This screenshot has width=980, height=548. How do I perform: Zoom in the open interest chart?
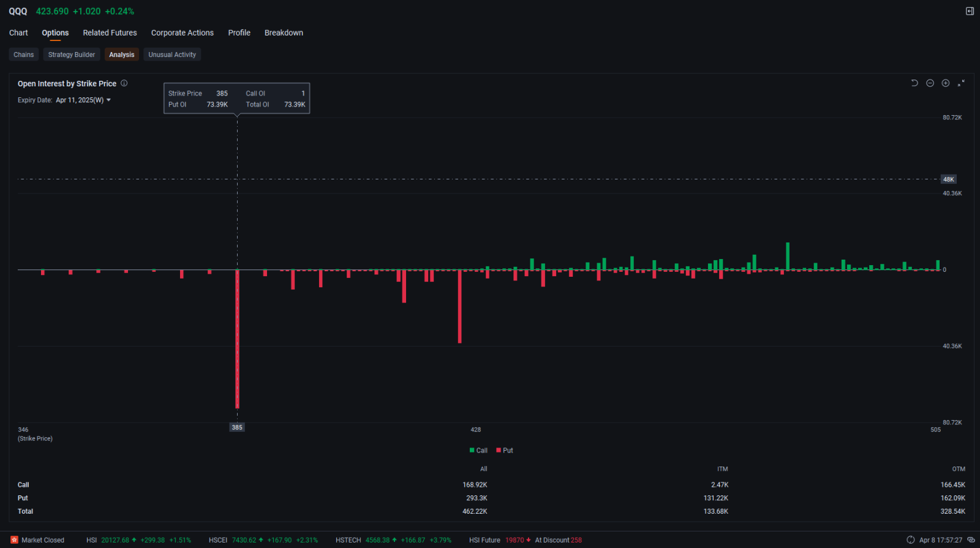pyautogui.click(x=946, y=83)
